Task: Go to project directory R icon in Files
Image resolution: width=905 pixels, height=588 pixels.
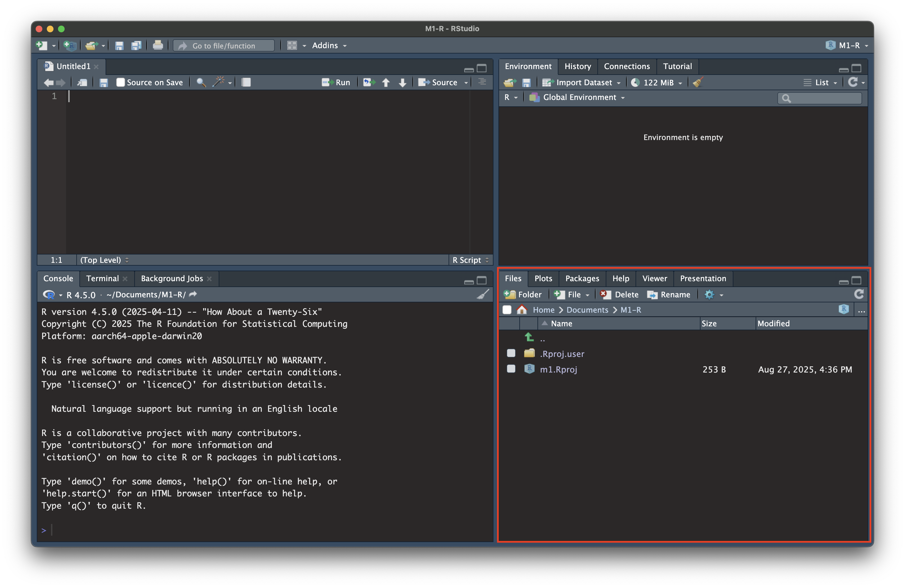Action: coord(844,310)
